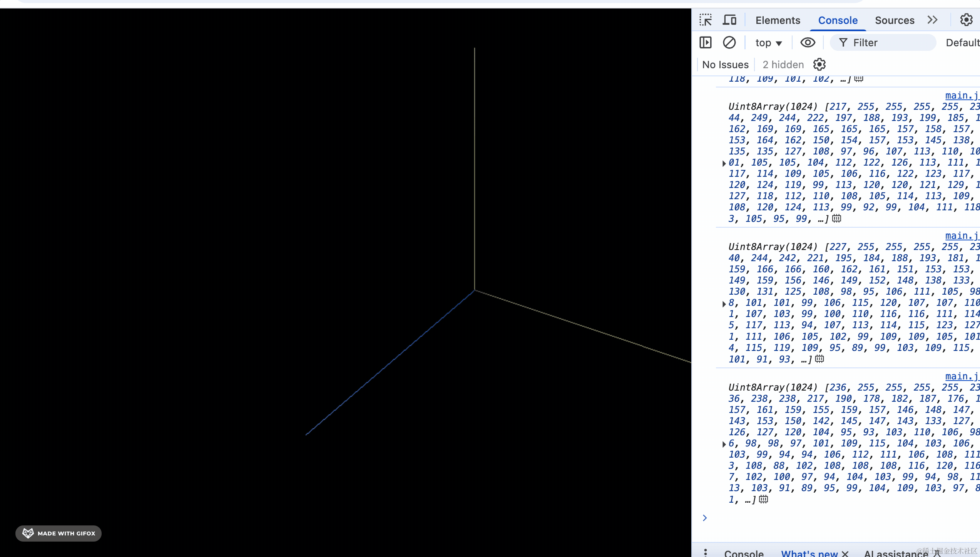Open the Elements tab
This screenshot has height=557, width=980.
coord(778,20)
